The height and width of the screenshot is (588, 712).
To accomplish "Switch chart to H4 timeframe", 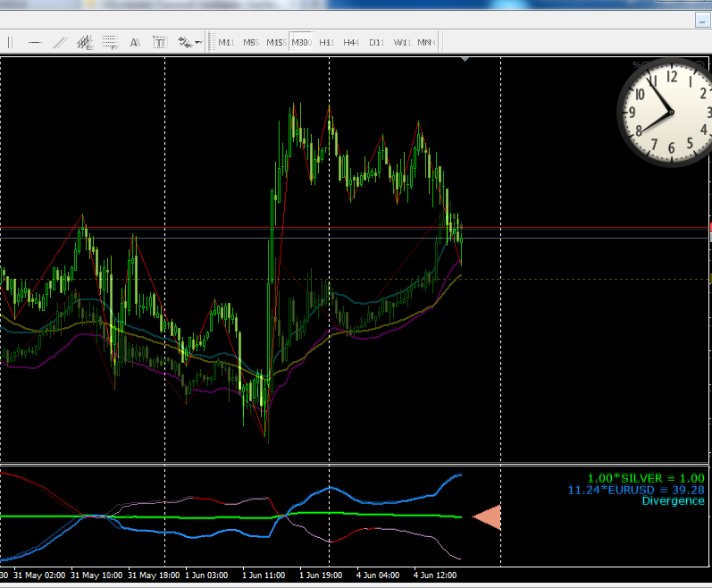I will click(351, 42).
